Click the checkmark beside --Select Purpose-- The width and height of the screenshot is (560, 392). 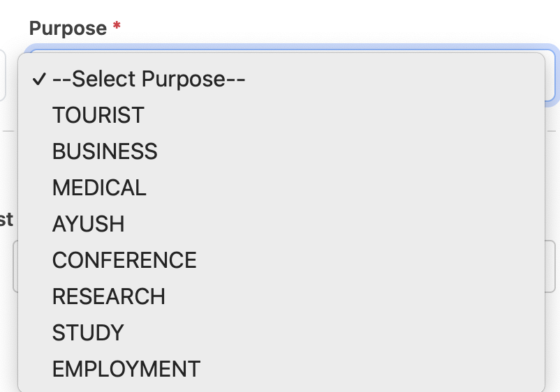click(x=39, y=80)
